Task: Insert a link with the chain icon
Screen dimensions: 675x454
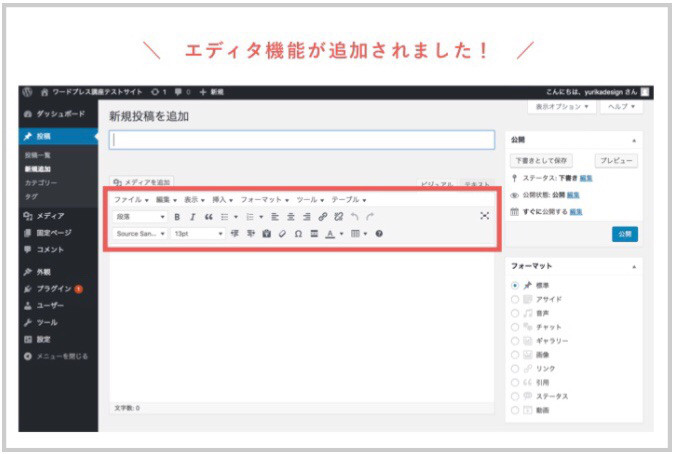Action: 322,217
